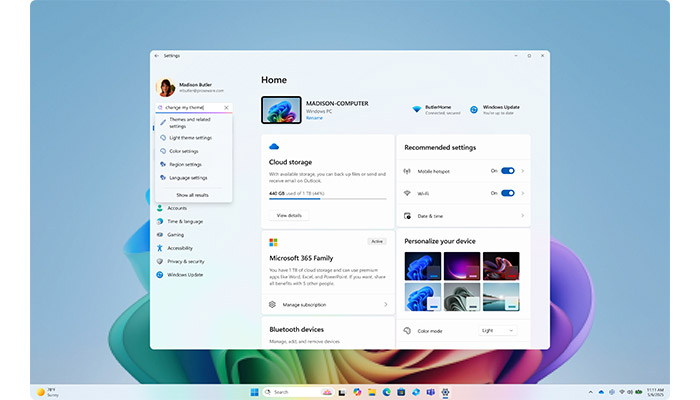Screen dimensions: 700x400
Task: Select Region settings search result
Action: [x=194, y=165]
